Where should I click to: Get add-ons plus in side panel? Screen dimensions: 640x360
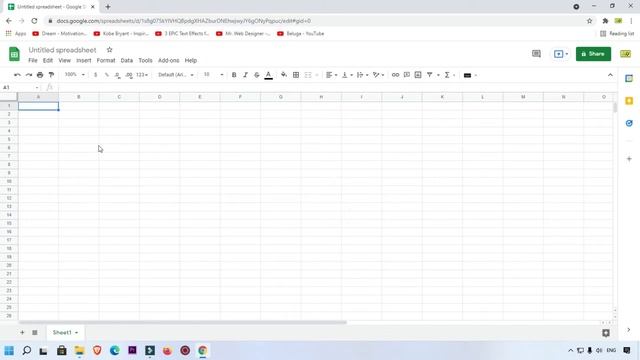[629, 159]
